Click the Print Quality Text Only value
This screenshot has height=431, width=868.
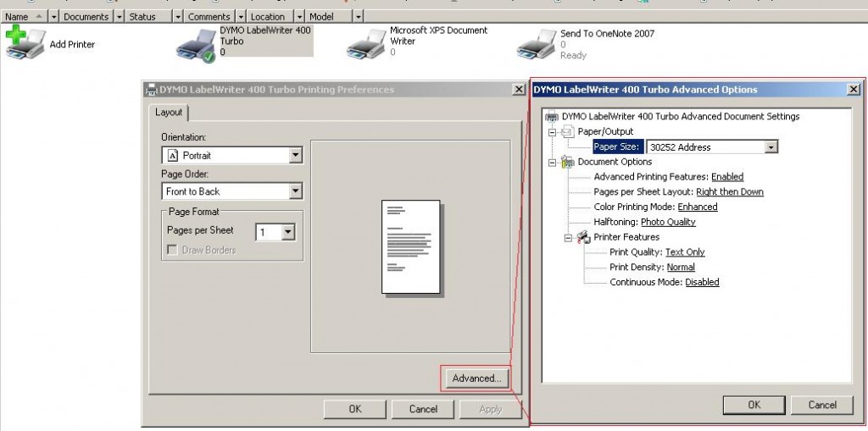pyautogui.click(x=685, y=252)
